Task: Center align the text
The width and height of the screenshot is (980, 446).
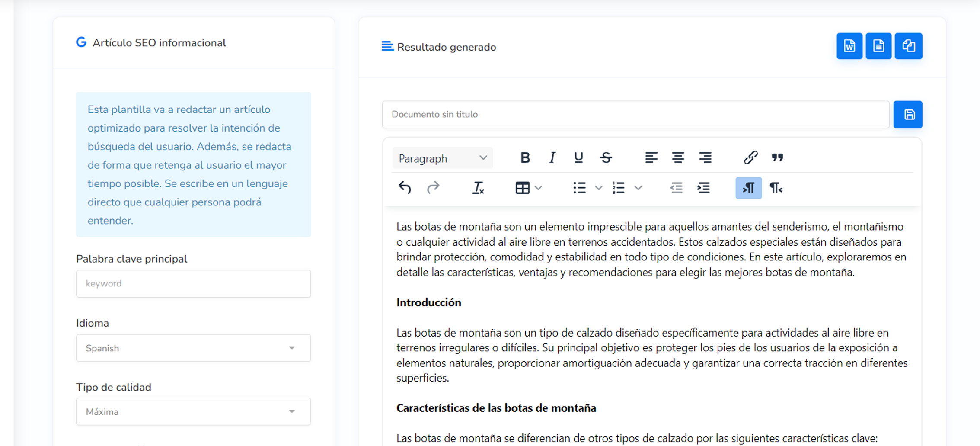Action: (x=678, y=158)
